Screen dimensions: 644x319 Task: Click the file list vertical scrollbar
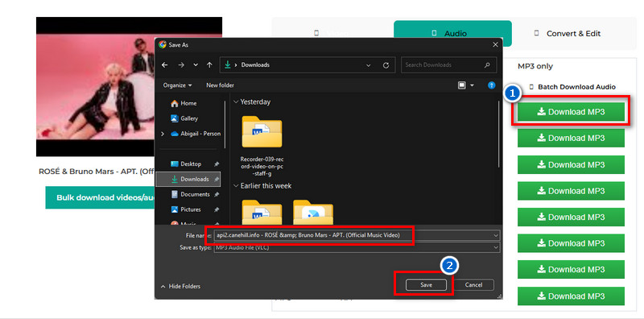(498, 134)
